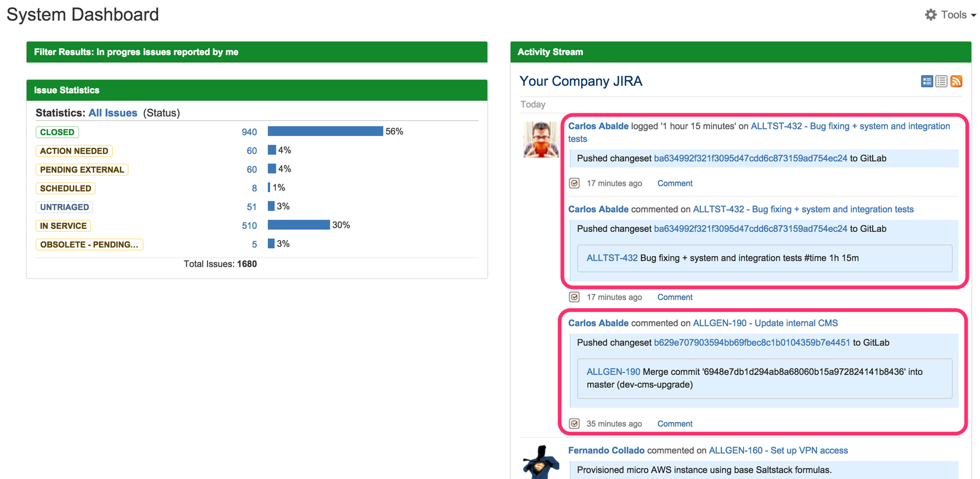Screen dimensions: 980x479
Task: Open Fernando Collado's profile link
Action: click(x=606, y=450)
